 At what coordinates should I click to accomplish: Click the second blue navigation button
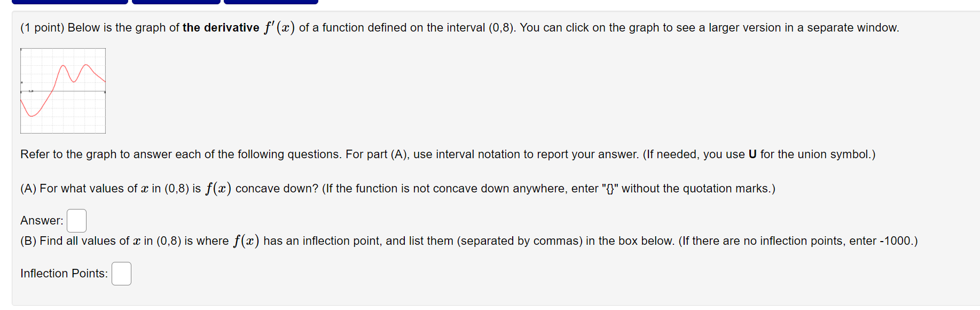point(175,2)
